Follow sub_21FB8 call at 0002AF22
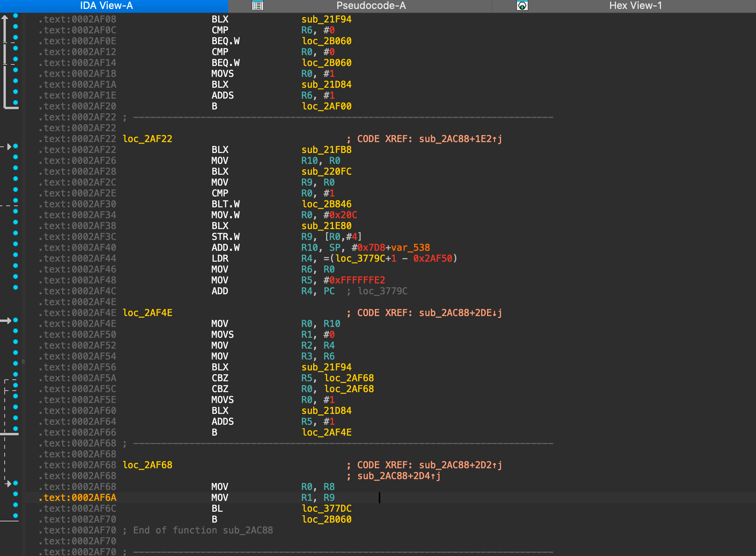756x556 pixels. [326, 149]
